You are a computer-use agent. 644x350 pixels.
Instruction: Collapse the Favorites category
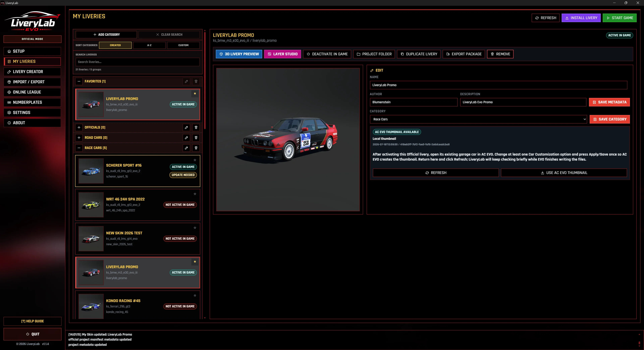(x=79, y=81)
